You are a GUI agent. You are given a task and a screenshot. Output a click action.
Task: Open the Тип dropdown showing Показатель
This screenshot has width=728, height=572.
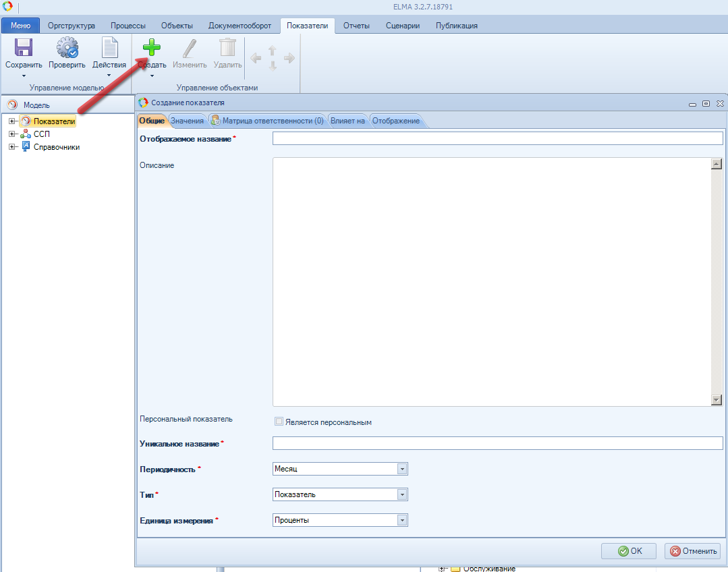[402, 494]
